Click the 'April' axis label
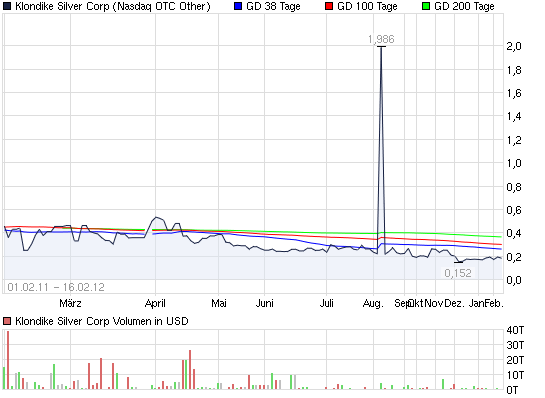The image size is (545, 398). tap(155, 303)
